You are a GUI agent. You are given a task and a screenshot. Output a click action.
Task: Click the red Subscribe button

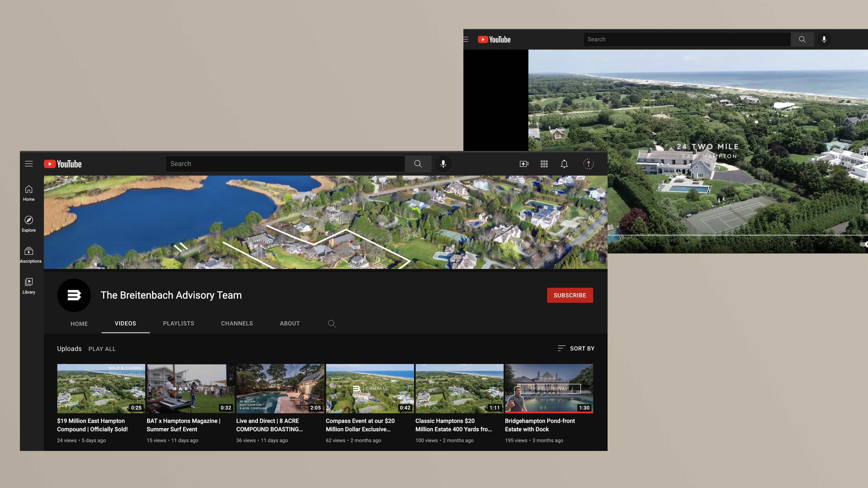pos(570,295)
